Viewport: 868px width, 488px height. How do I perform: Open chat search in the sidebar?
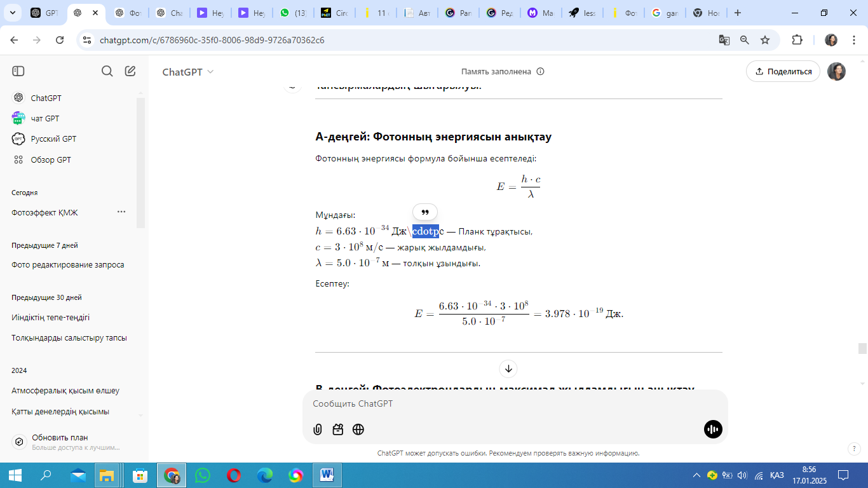[107, 71]
